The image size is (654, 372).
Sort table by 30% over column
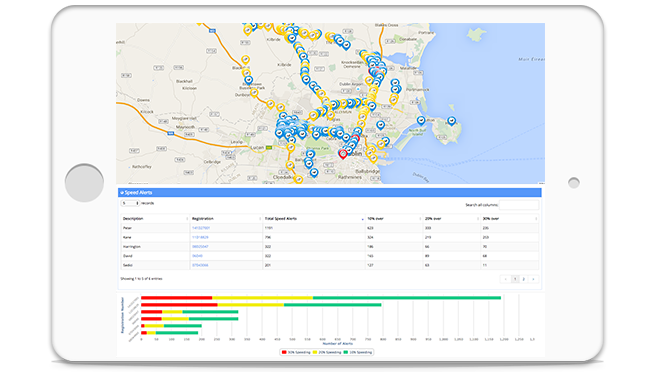(509, 219)
